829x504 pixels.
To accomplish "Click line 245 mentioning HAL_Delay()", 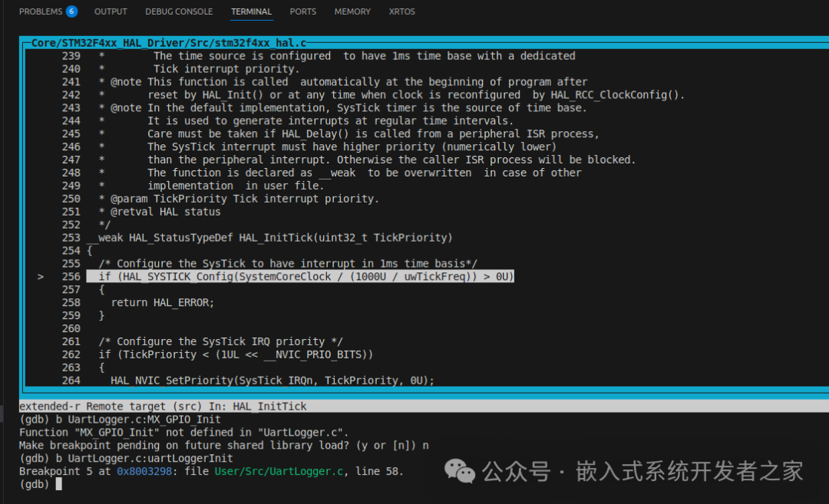I will [x=349, y=133].
